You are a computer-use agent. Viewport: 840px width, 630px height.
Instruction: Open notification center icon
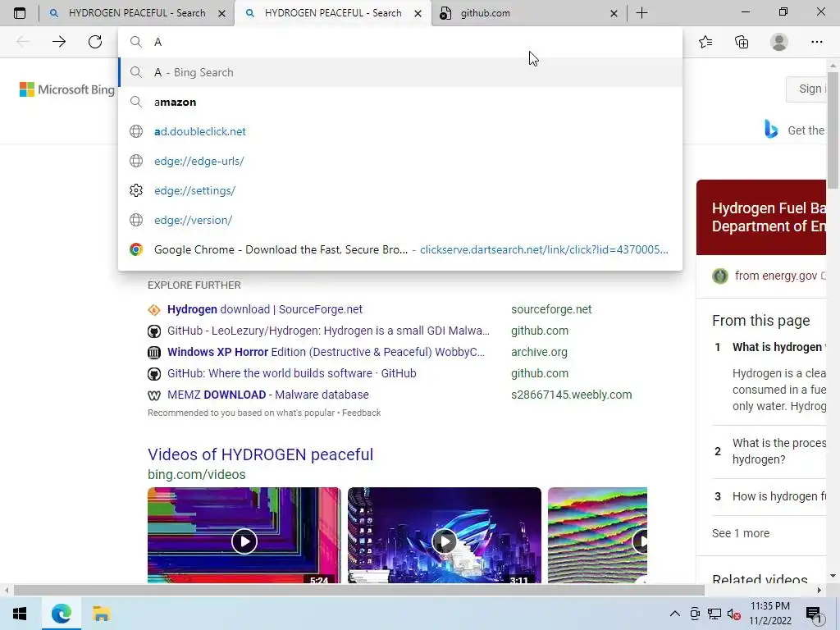pos(814,614)
